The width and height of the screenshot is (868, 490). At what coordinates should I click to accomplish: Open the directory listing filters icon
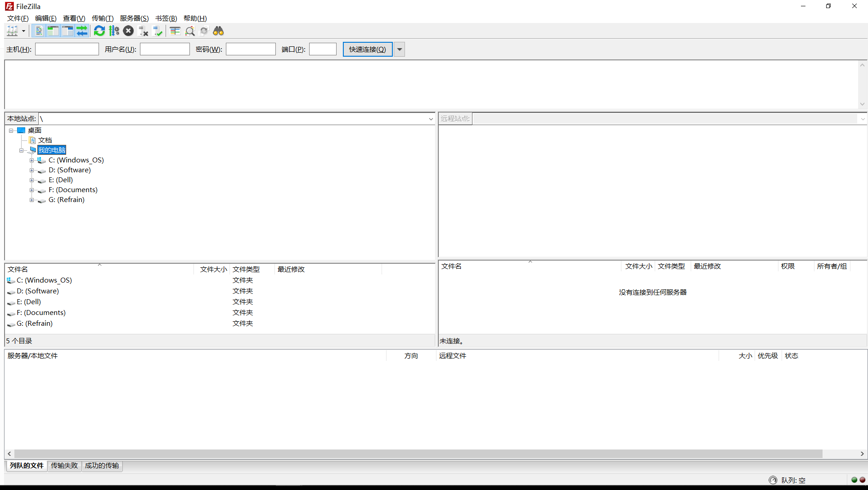175,31
